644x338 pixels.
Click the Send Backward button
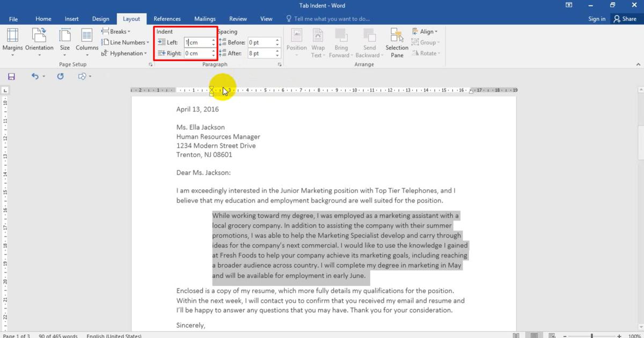point(369,43)
